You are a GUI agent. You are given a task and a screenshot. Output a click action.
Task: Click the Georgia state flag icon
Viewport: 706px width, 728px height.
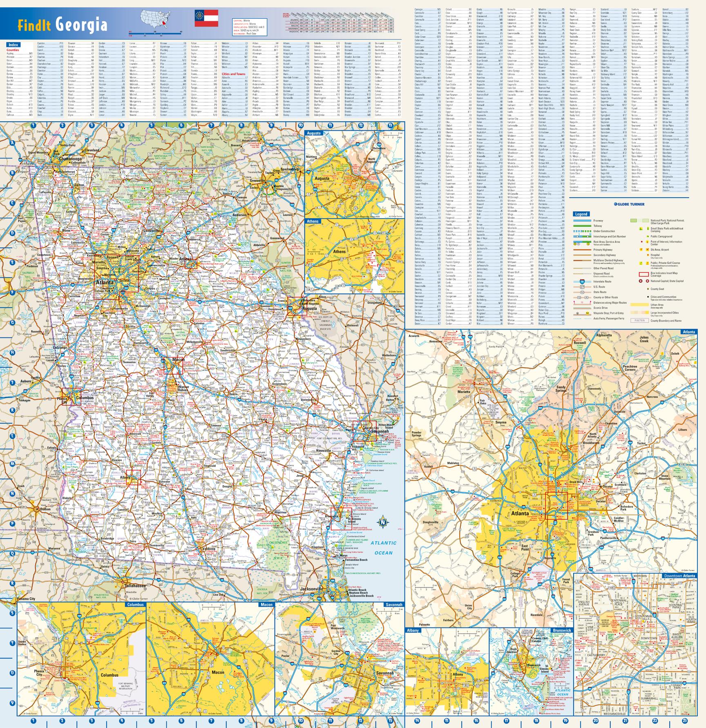(x=206, y=18)
